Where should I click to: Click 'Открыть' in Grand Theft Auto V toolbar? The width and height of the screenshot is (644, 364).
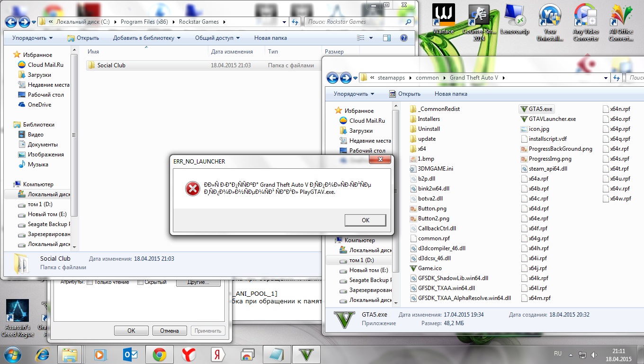click(x=405, y=94)
